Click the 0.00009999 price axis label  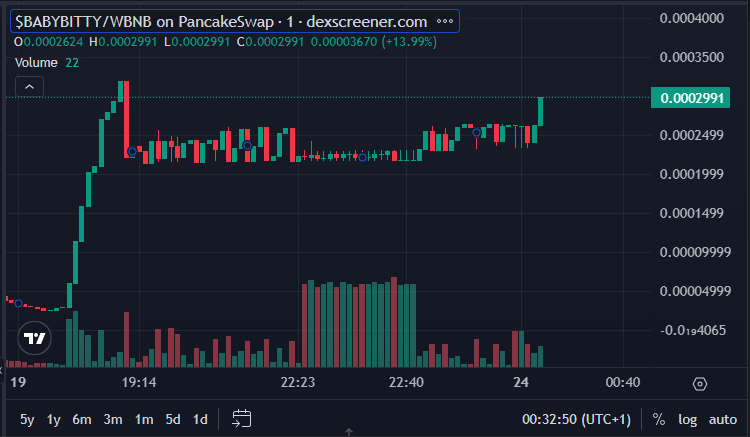coord(695,252)
